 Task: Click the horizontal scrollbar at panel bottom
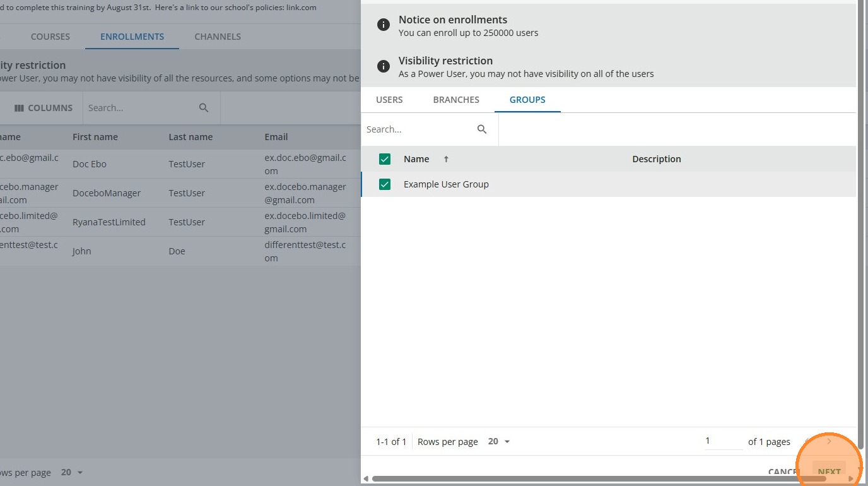pyautogui.click(x=599, y=478)
